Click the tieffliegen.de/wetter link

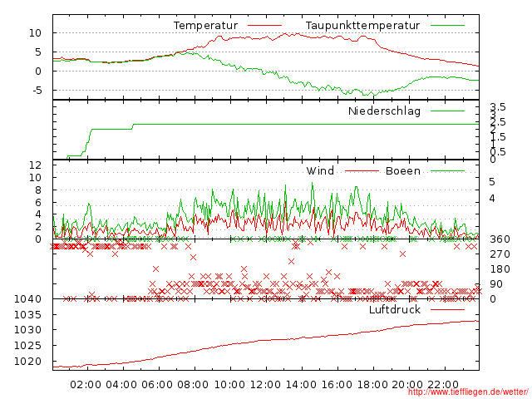point(468,392)
